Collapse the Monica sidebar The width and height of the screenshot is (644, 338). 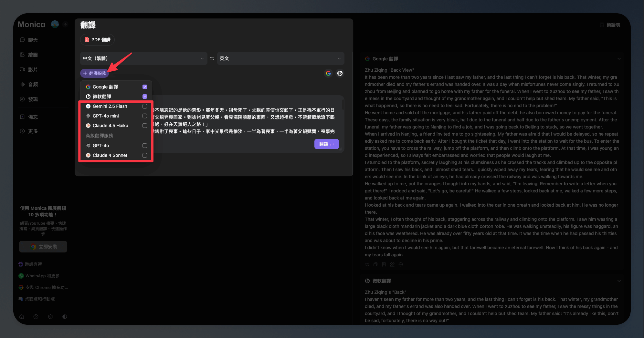(65, 24)
